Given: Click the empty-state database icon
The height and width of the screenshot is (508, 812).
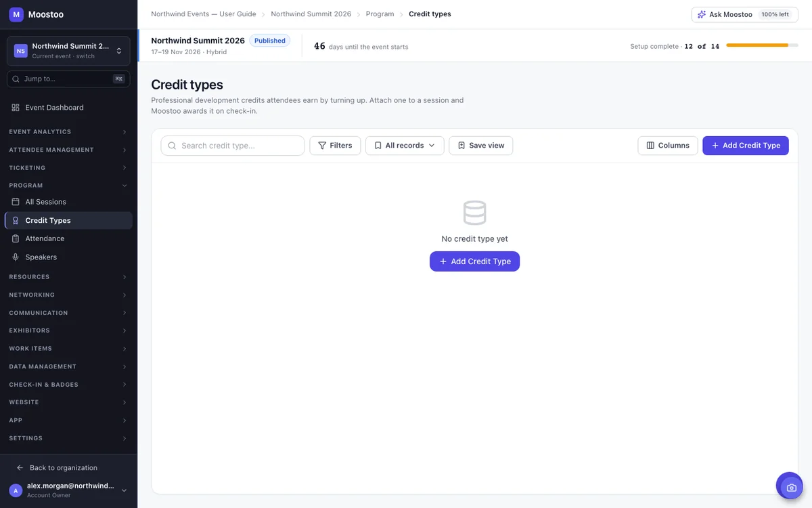Looking at the screenshot, I should (x=474, y=213).
